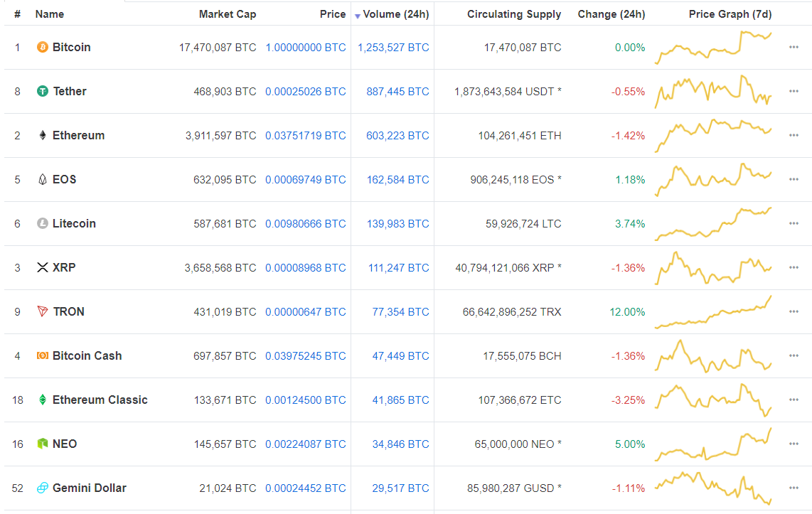Click the TRON logo icon
Viewport: 812px width, 514px height.
tap(43, 312)
